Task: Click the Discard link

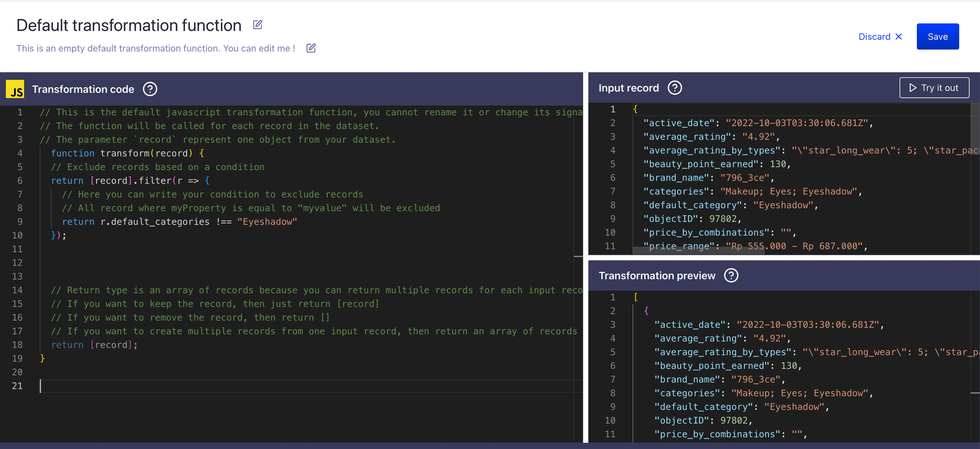Action: (x=875, y=36)
